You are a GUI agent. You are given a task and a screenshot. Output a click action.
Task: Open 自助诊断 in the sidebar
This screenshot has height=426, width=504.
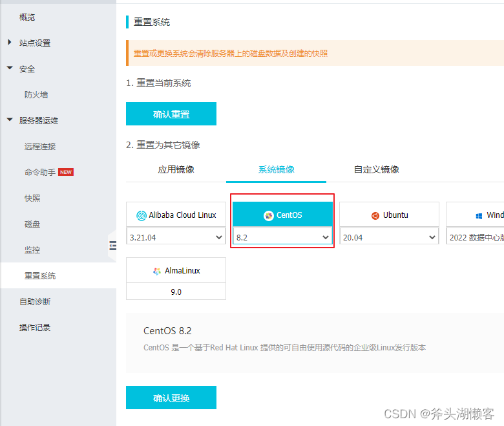click(35, 301)
